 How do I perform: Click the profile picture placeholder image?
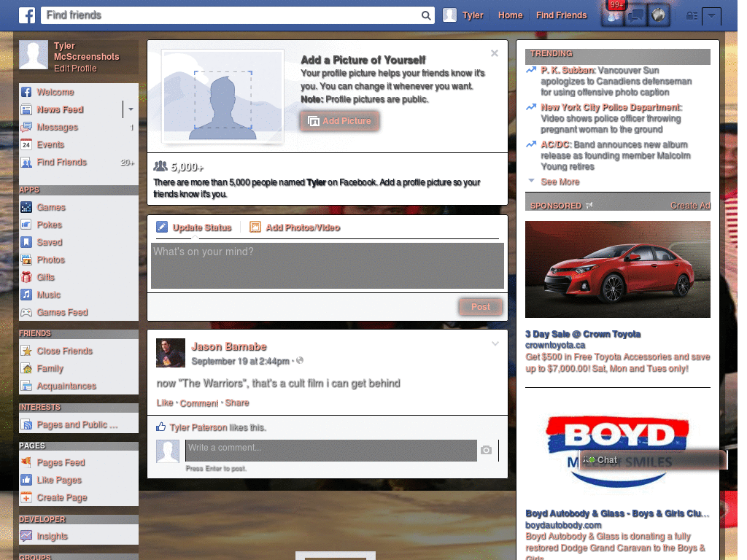(x=223, y=97)
